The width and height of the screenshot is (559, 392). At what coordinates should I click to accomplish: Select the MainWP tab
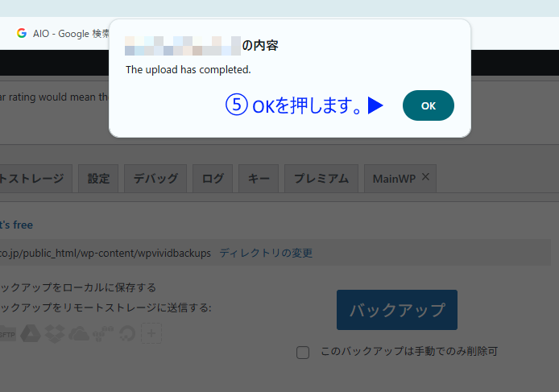pos(393,179)
